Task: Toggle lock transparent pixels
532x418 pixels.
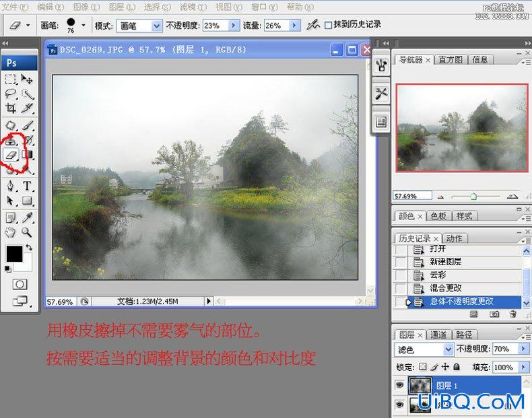Action: point(422,367)
